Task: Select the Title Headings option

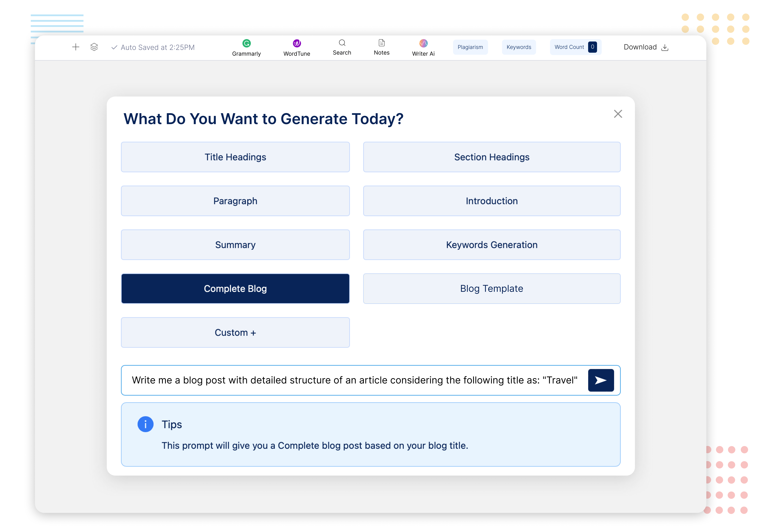Action: 235,157
